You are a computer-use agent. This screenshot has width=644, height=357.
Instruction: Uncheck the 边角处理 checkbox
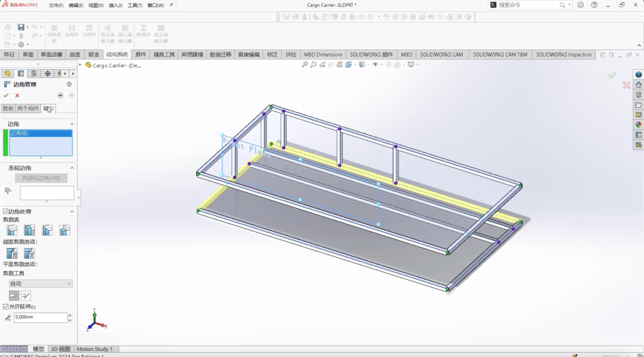(x=4, y=211)
